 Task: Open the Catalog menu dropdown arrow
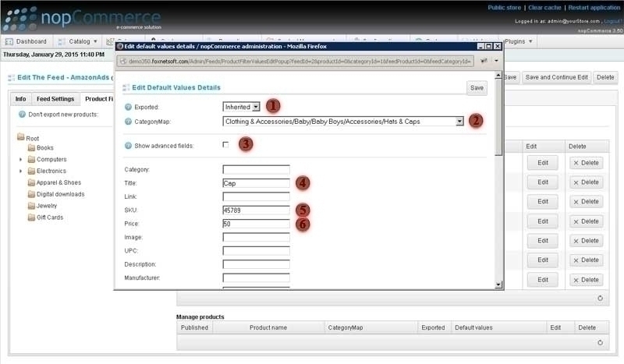[95, 41]
